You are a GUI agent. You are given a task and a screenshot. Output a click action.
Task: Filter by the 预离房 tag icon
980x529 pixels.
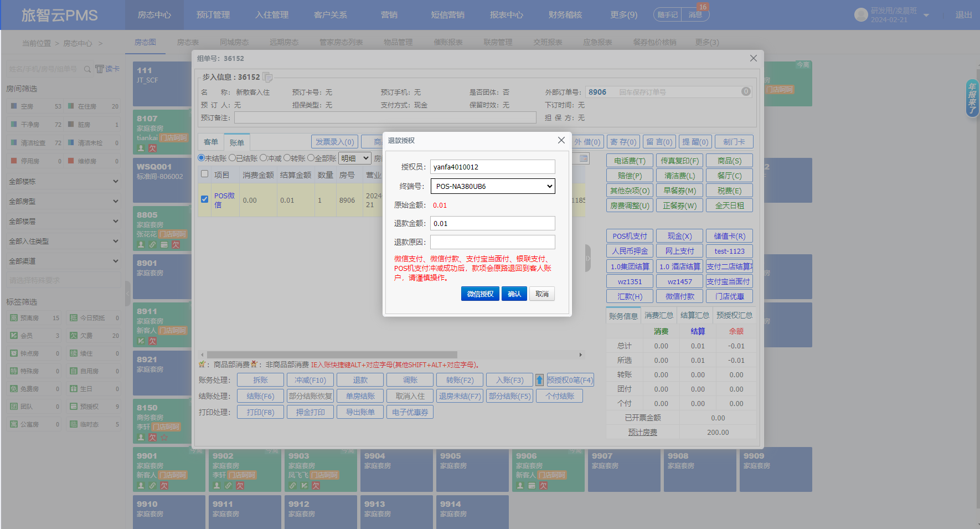pos(14,318)
